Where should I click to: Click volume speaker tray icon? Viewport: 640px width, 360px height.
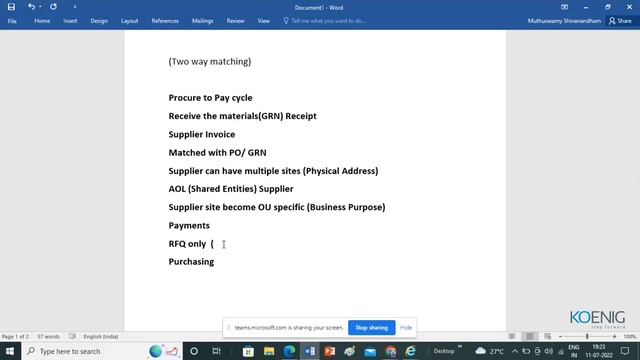(549, 351)
